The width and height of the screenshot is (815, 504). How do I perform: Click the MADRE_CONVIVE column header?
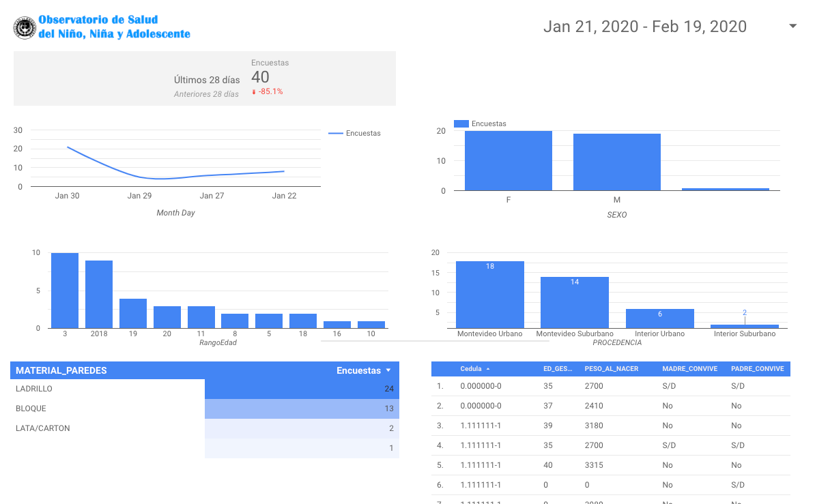[x=689, y=369]
